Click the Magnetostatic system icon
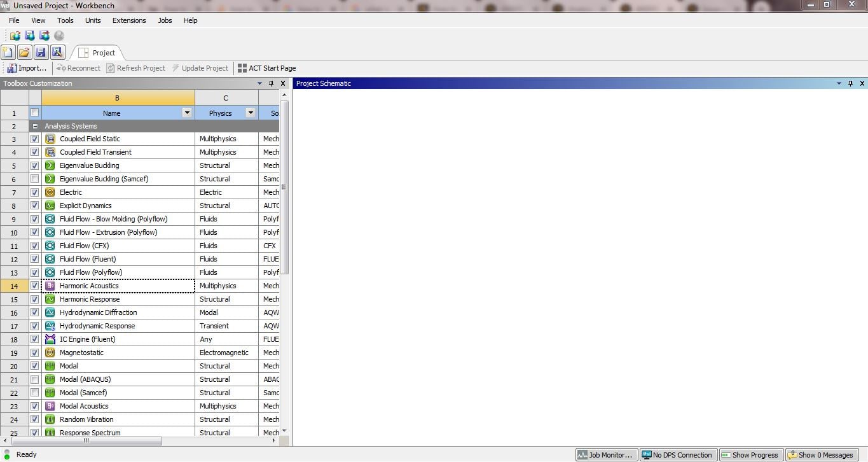 click(x=50, y=353)
